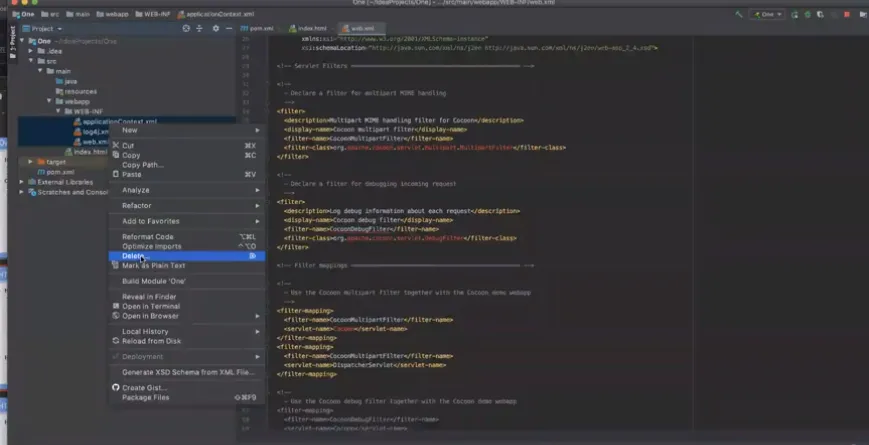Choose Reveal in Finder

[x=186, y=296]
